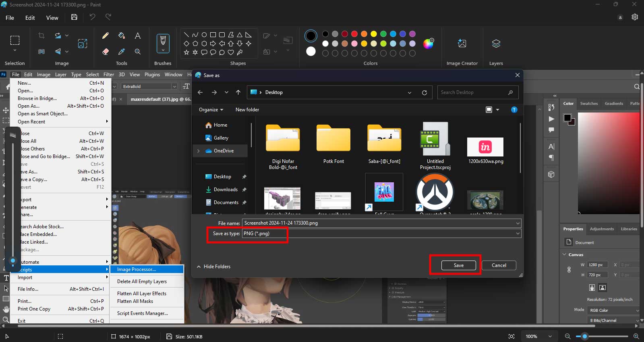Select the Untitled Project.tscproj file

[435, 146]
